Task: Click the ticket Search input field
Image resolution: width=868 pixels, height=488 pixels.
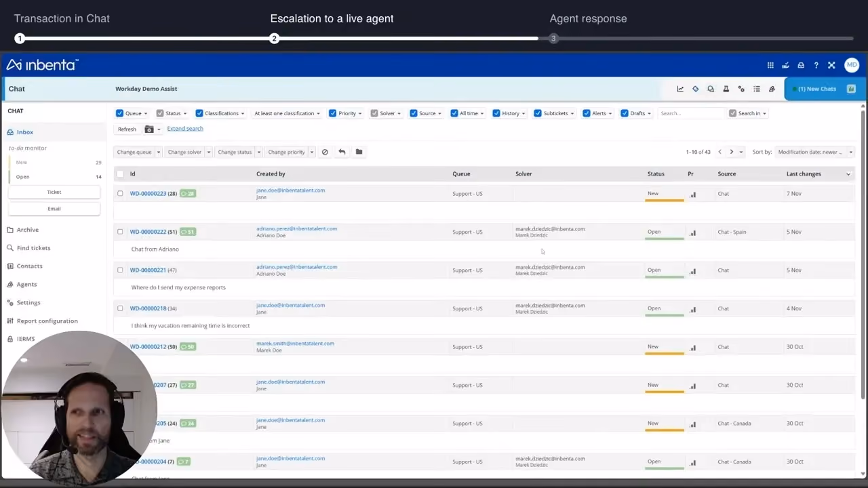Action: [690, 113]
